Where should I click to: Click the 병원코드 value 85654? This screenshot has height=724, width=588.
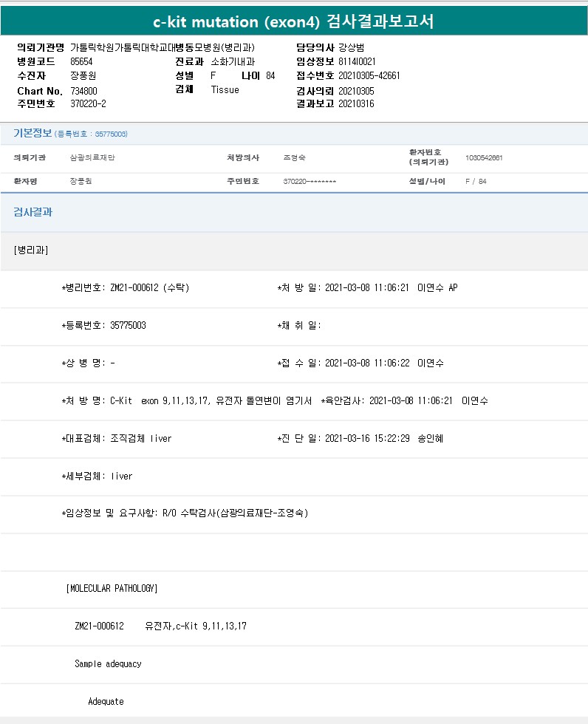point(82,61)
